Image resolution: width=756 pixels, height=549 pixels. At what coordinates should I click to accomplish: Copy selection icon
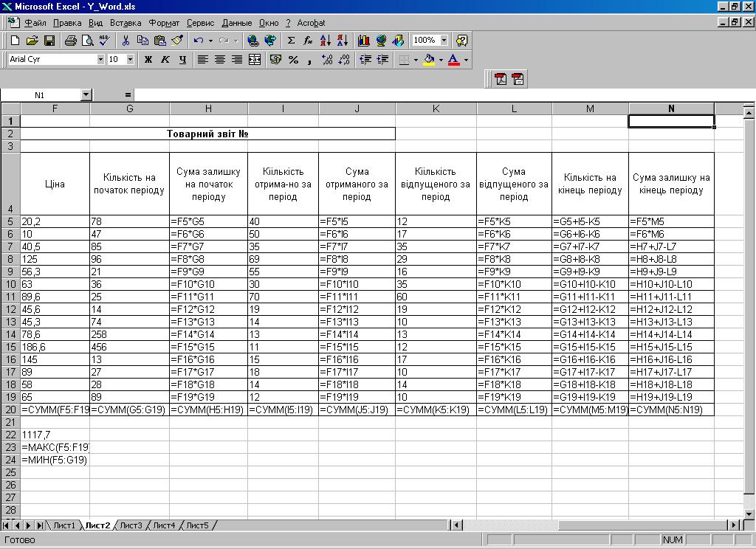(142, 41)
